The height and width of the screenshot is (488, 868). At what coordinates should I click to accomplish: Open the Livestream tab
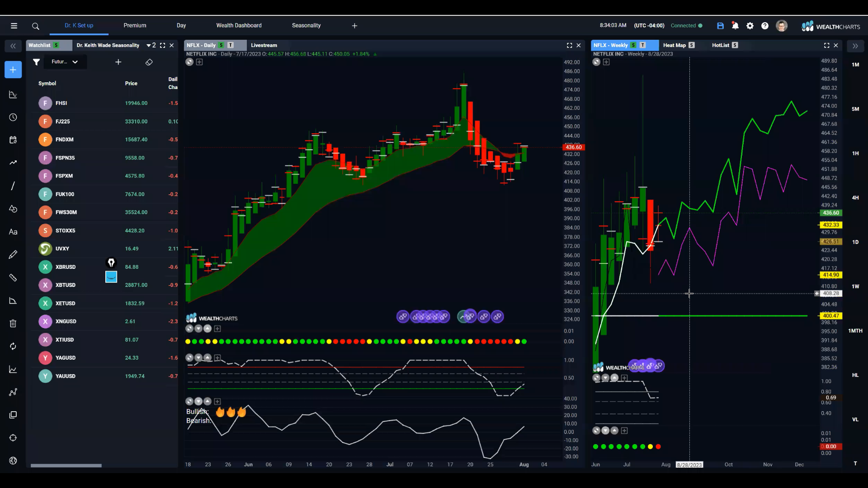tap(264, 45)
